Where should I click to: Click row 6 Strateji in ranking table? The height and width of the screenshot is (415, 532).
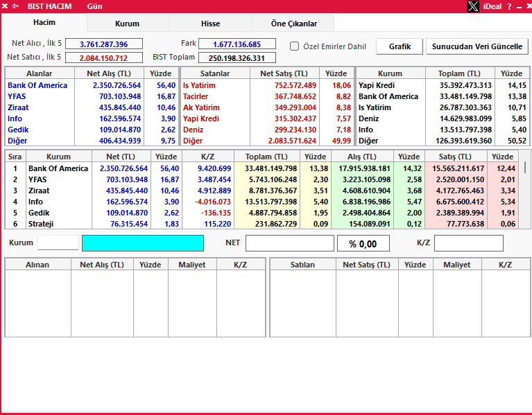click(261, 224)
